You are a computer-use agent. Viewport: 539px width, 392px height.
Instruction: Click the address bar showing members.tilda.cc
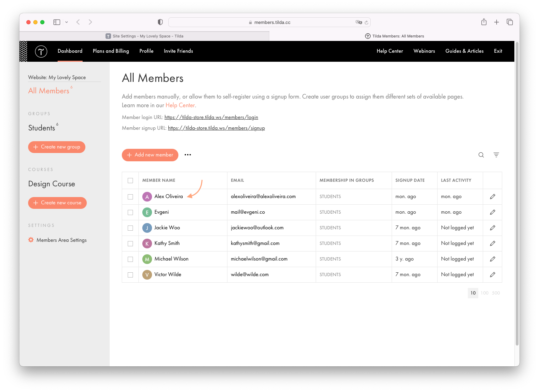(269, 22)
